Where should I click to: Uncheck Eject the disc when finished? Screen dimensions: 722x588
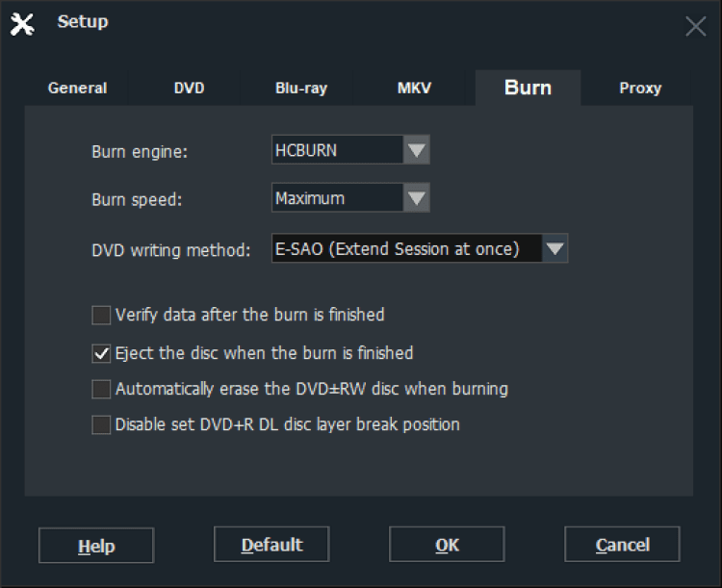(x=101, y=353)
